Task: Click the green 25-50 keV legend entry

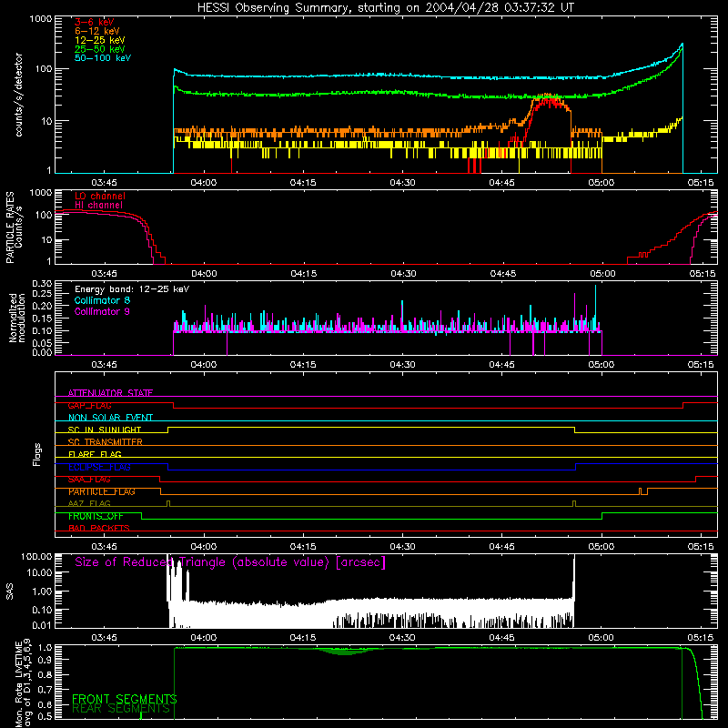Action: [x=100, y=49]
